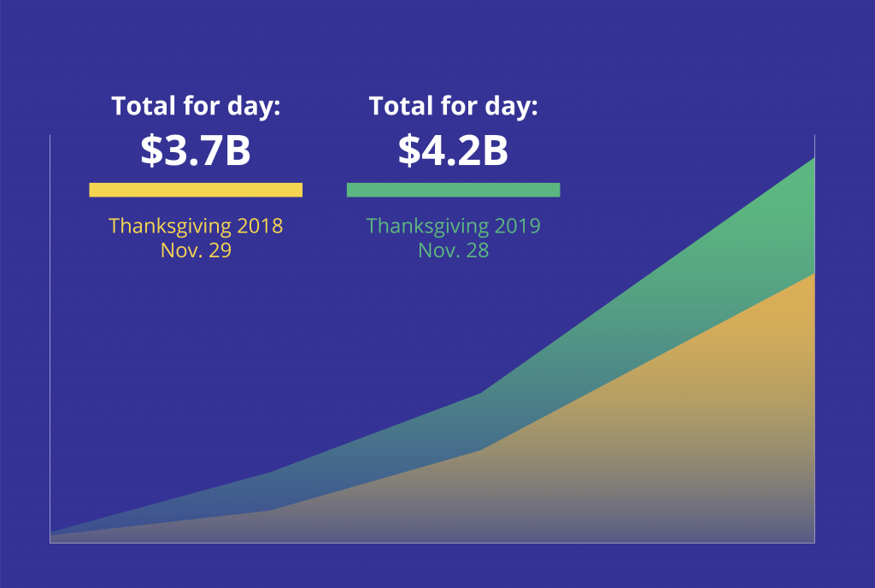Screen dimensions: 875x588
Task: Click the chart origin where both lines start
Action: pos(50,535)
